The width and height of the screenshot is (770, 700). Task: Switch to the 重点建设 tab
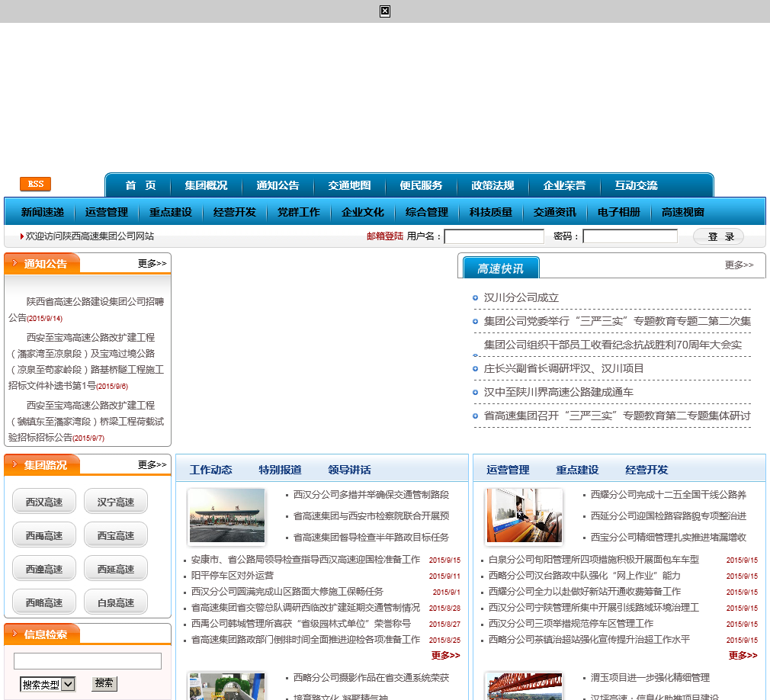click(577, 470)
